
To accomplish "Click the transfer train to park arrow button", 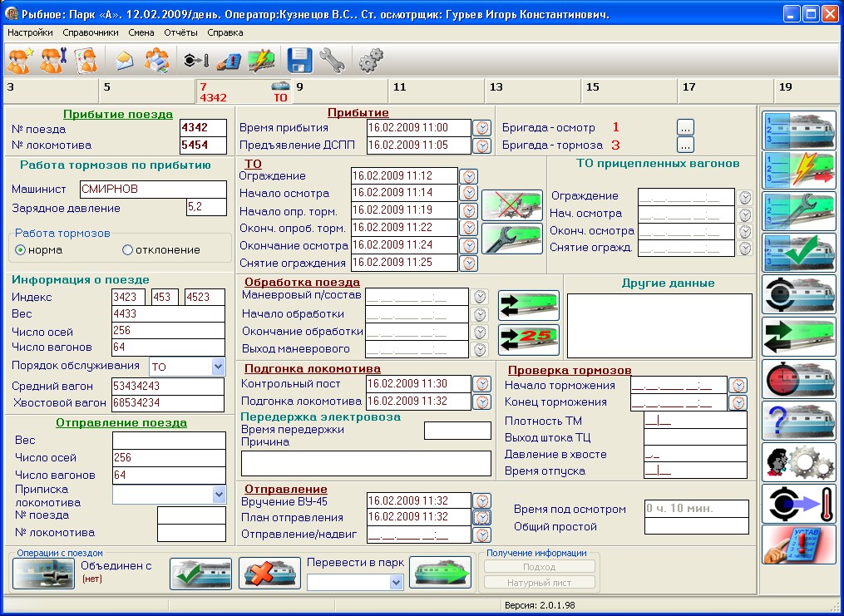I will pos(441,572).
